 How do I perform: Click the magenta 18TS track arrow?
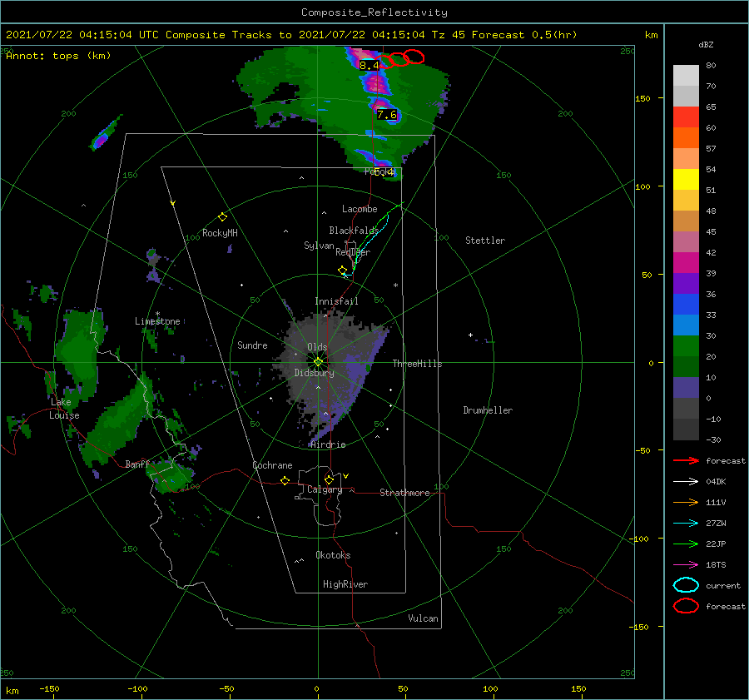pos(686,565)
